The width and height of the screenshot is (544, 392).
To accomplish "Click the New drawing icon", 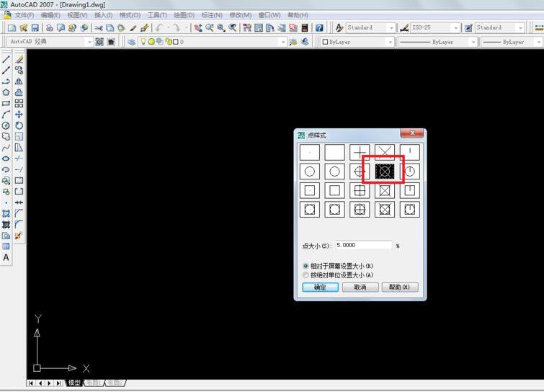I will pyautogui.click(x=12, y=28).
